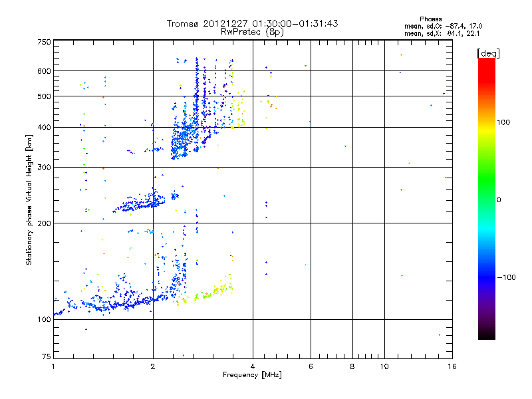This screenshot has width=532, height=399.
Task: Select the 'mean, sd,O: -87.4, 17.0' text
Action: coord(443,26)
